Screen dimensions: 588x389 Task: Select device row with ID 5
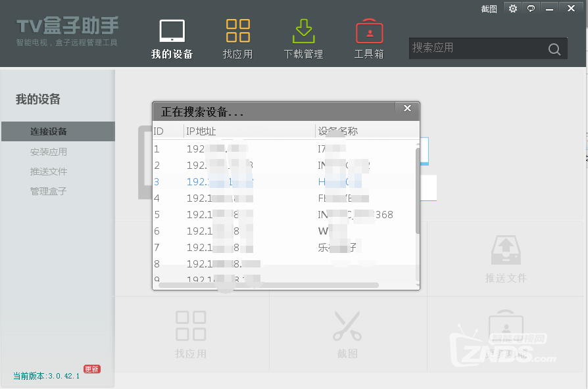click(284, 214)
